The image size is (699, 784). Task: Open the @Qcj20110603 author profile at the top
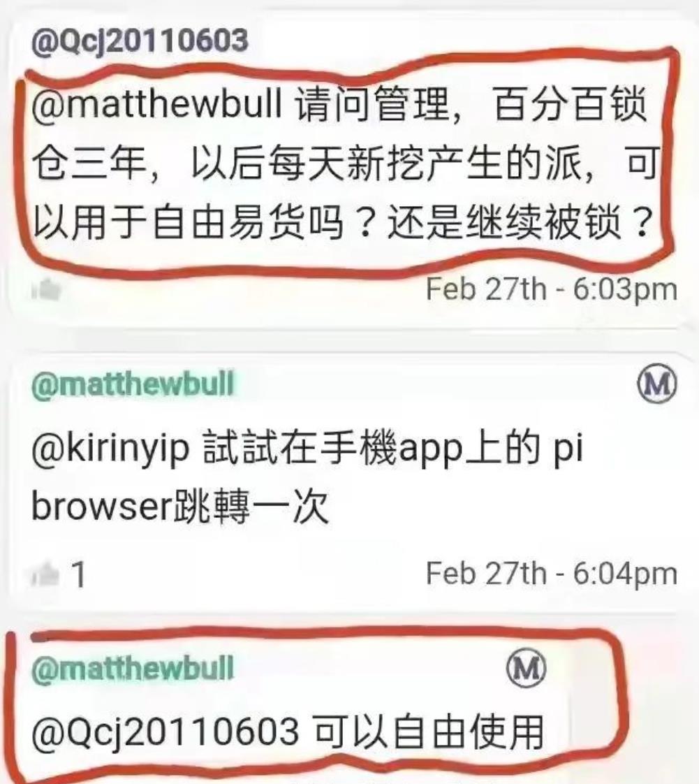pos(140,41)
